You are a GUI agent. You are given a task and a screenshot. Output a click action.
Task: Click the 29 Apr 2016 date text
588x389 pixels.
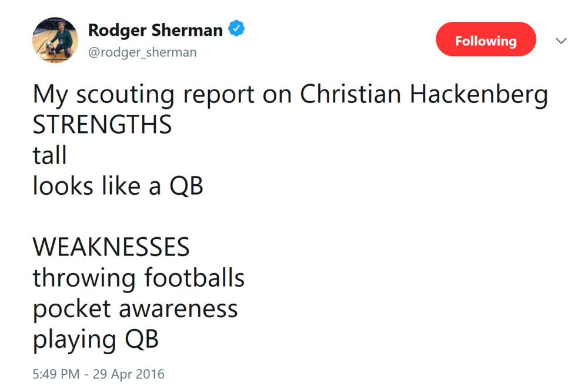129,374
